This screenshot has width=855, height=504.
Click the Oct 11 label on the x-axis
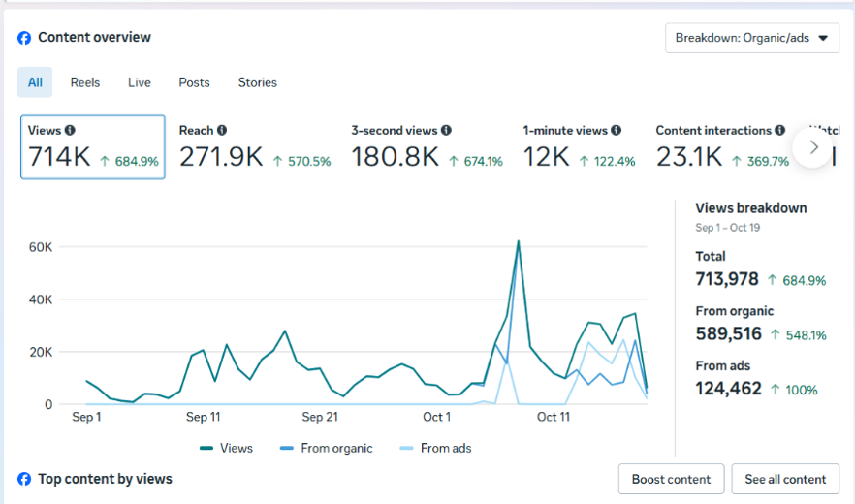click(x=553, y=417)
